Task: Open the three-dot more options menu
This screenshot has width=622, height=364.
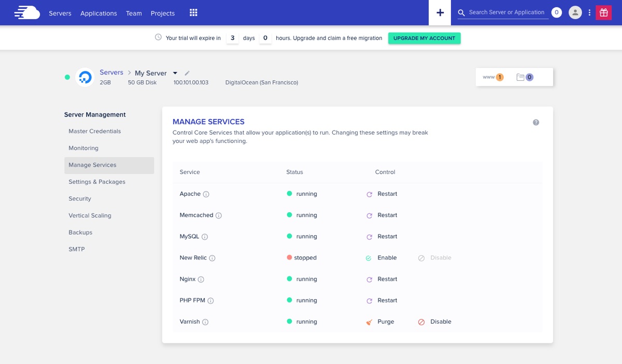Action: click(589, 13)
